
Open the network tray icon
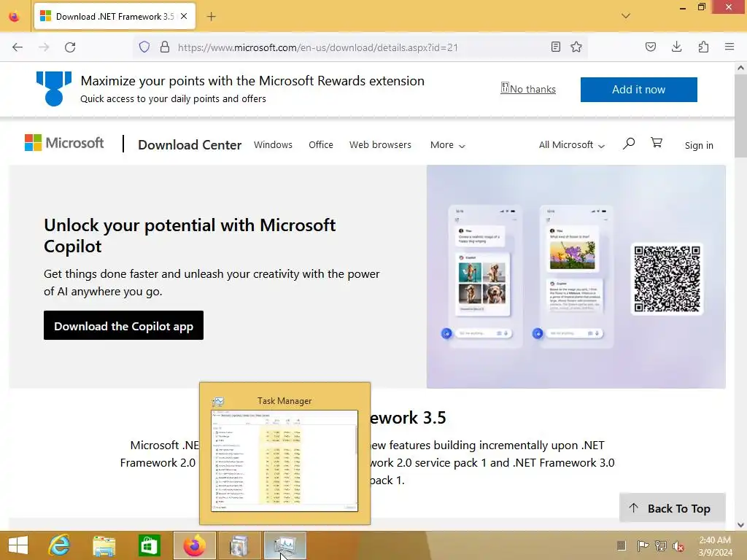661,545
